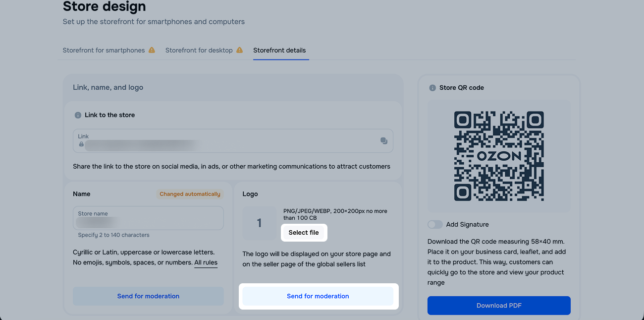The width and height of the screenshot is (644, 320).
Task: Open the Storefront for smartphones tab
Action: (104, 50)
